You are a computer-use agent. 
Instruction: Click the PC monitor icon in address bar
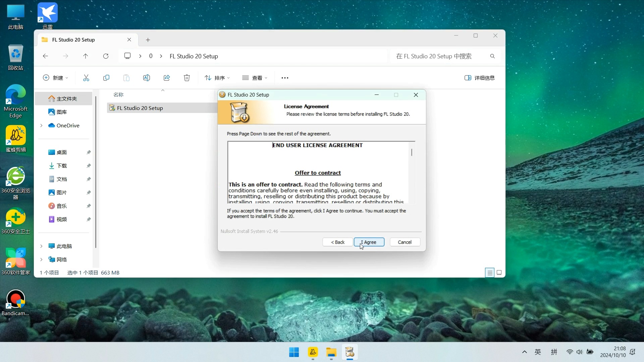[x=127, y=56]
